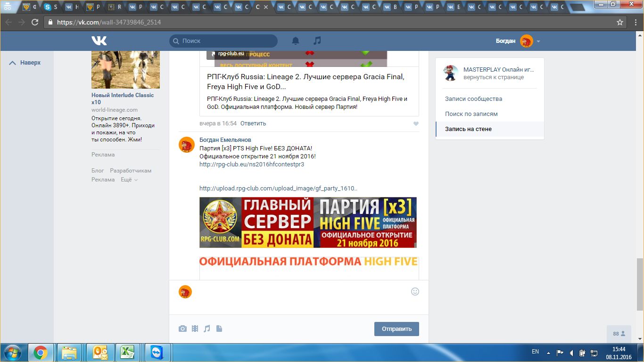
Task: Click the avatar beside Богдан Емельянов comment
Action: tap(186, 145)
